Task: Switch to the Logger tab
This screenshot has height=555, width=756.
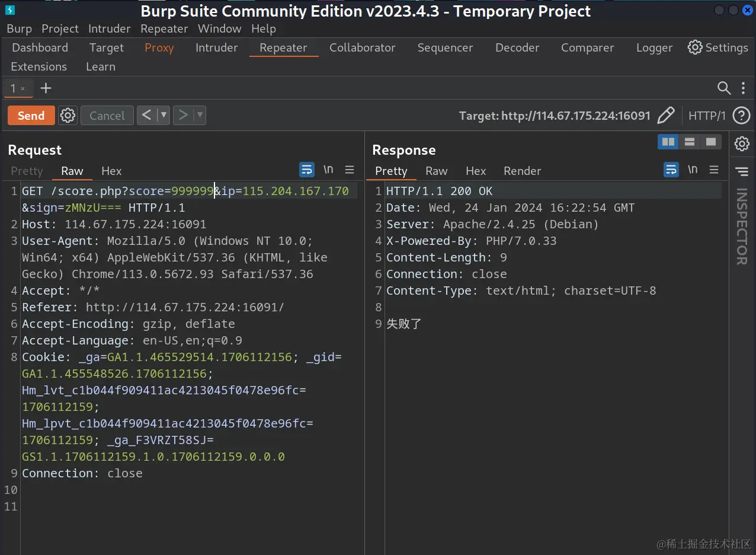Action: tap(654, 47)
